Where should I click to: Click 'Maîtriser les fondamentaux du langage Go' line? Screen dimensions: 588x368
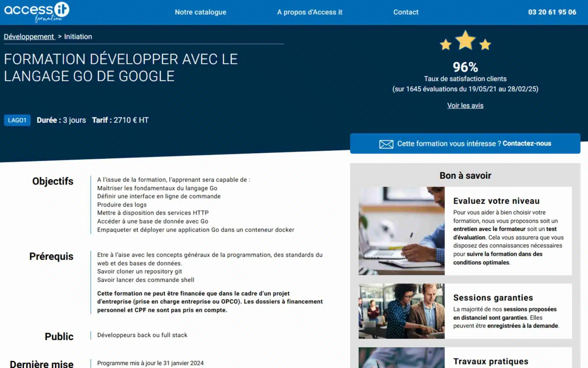[x=157, y=188]
